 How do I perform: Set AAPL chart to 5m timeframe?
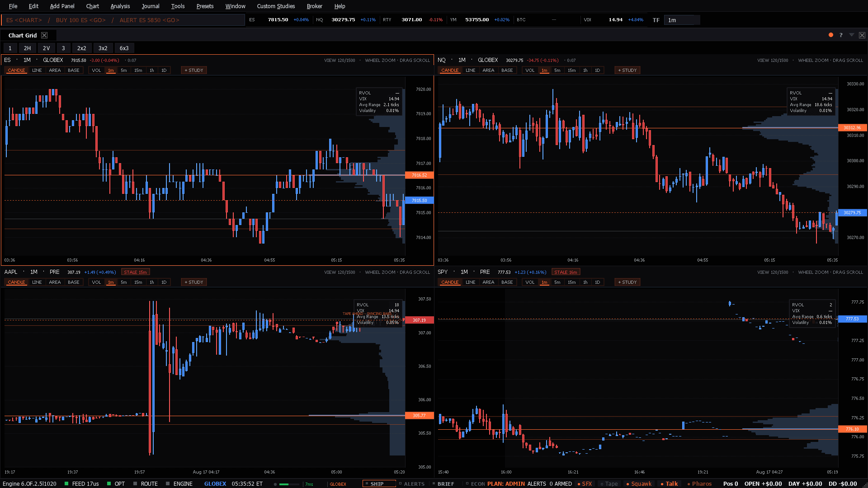pyautogui.click(x=124, y=282)
